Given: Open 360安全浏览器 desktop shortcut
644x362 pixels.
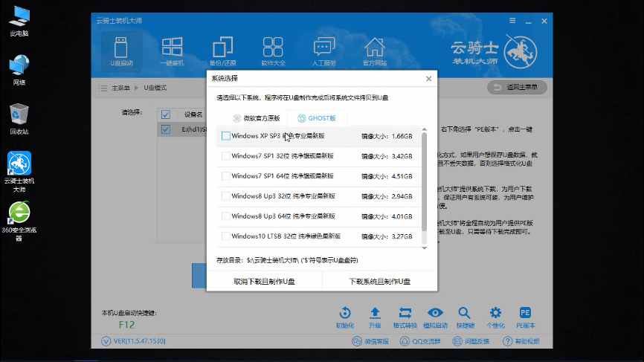Looking at the screenshot, I should [x=19, y=222].
